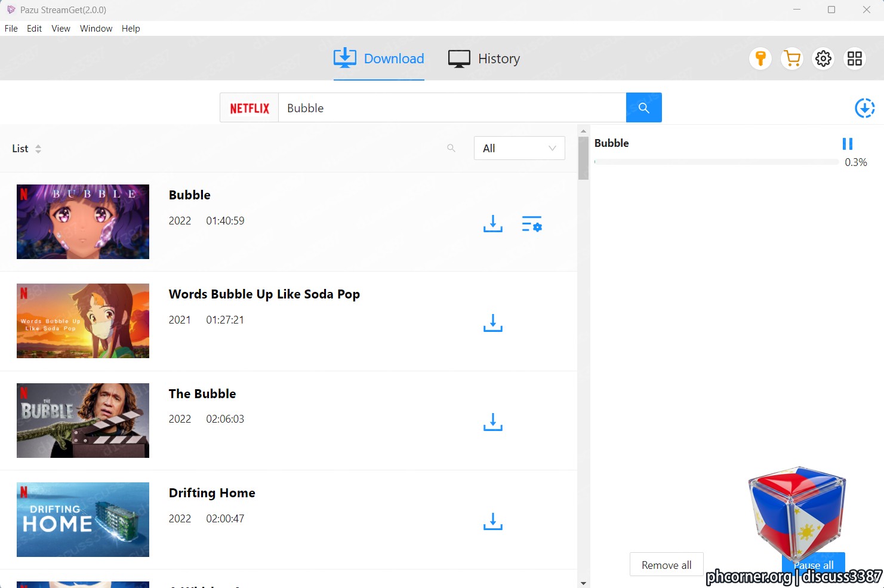Viewport: 884px width, 588px height.
Task: Click the Bubble anime thumbnail
Action: 83,221
